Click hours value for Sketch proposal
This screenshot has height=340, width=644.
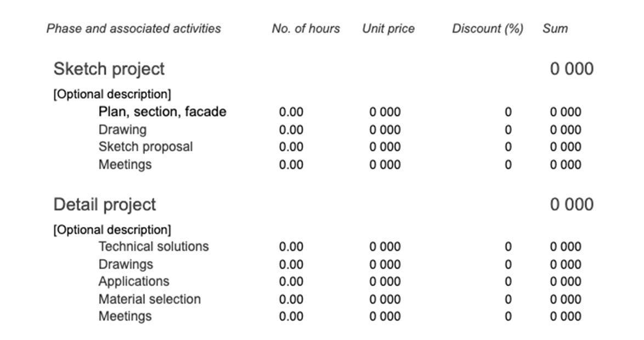click(x=291, y=147)
